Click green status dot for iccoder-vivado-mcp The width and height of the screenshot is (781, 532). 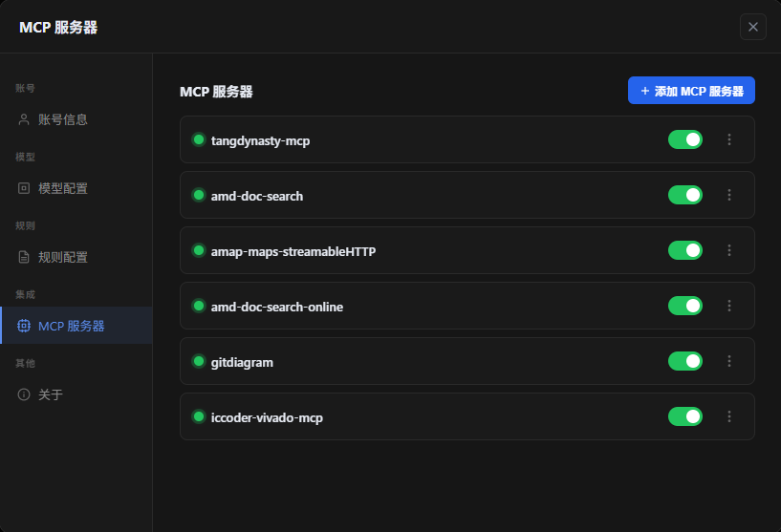coord(199,416)
